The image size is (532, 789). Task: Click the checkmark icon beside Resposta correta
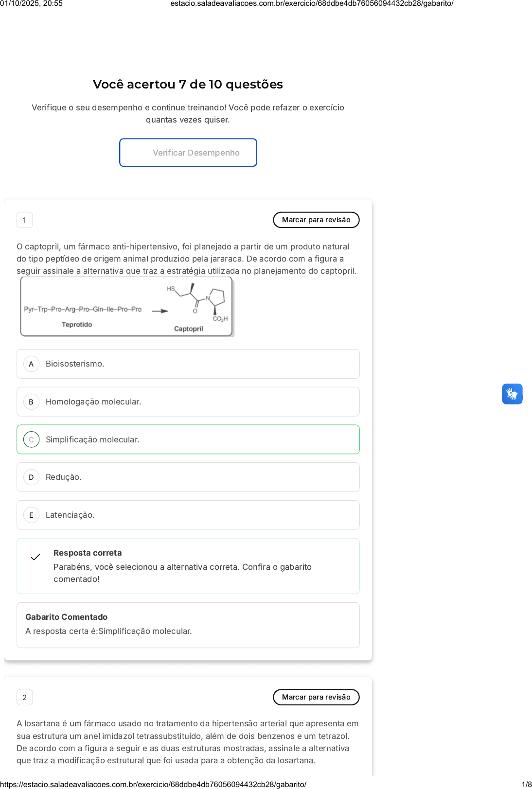[35, 557]
